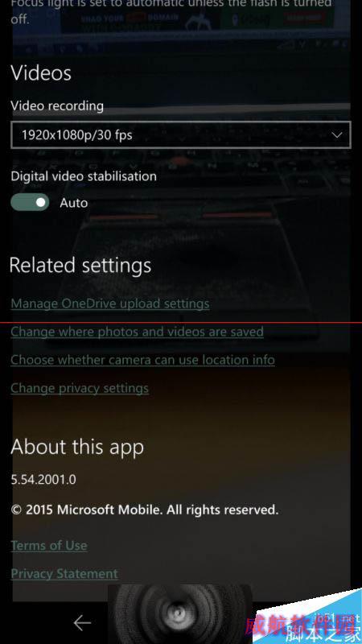Select the Videos section heading

pos(41,73)
